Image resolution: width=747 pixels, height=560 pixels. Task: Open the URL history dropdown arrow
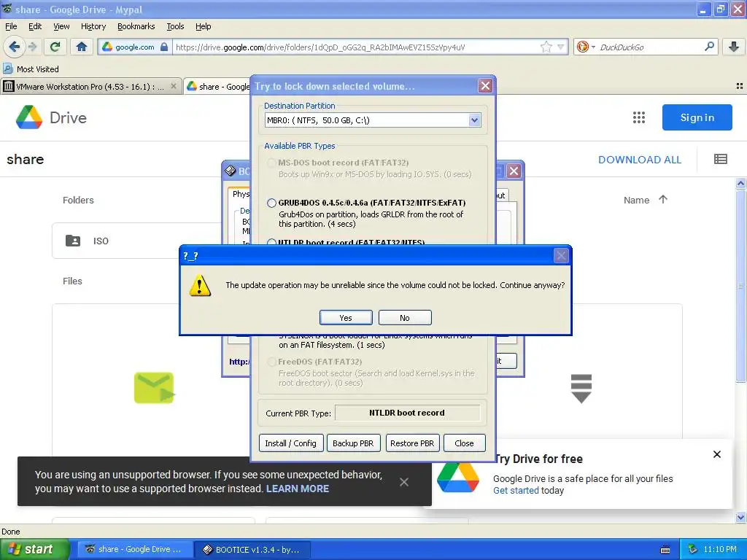[x=561, y=47]
